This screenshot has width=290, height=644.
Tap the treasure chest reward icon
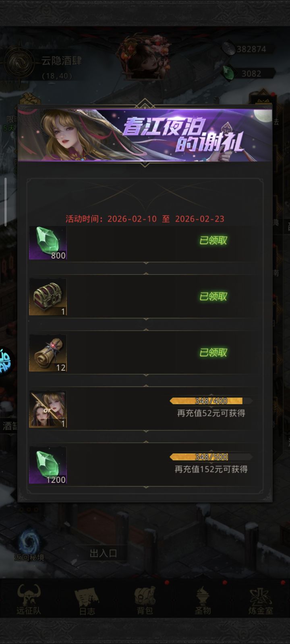[48, 297]
